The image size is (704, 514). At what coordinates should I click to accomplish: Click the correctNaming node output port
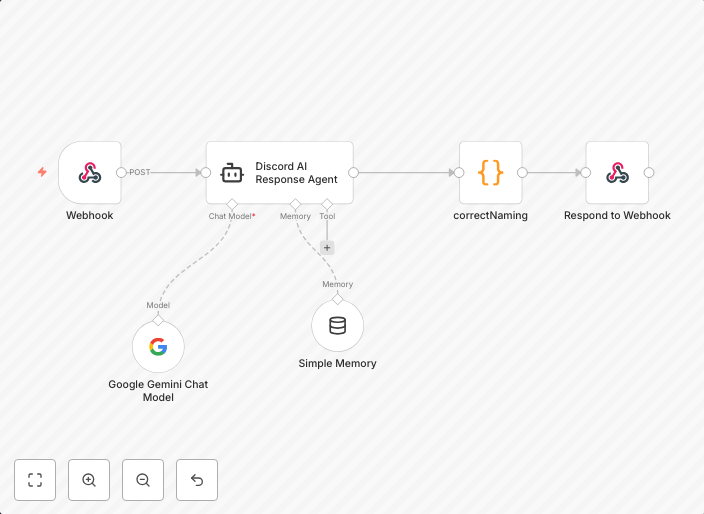tap(522, 172)
